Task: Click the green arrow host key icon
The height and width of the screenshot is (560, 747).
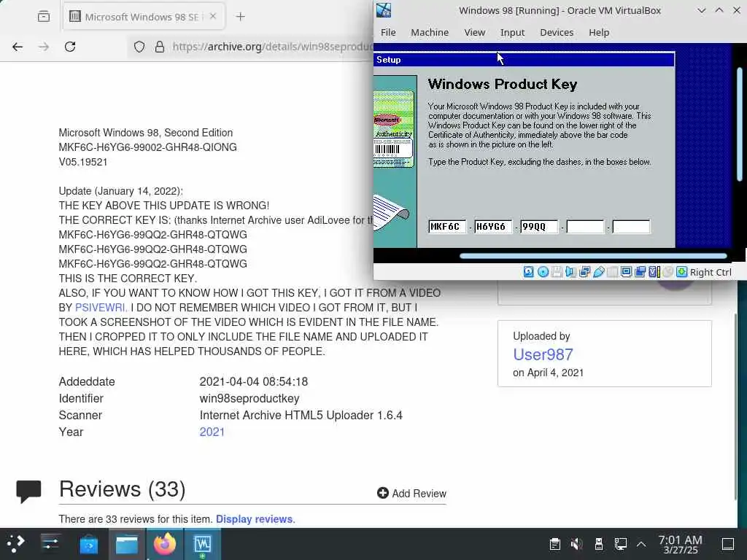Action: click(682, 272)
